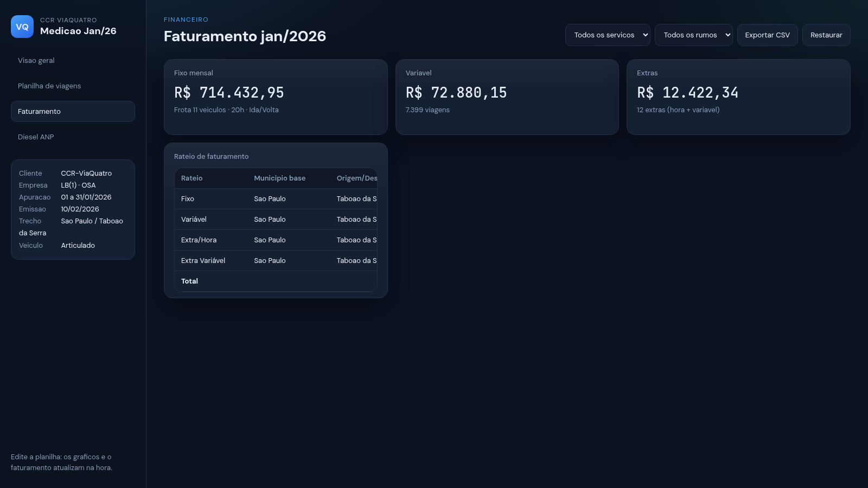The width and height of the screenshot is (868, 488).
Task: Click the Frota 11 veiculos subtitle
Action: (226, 110)
